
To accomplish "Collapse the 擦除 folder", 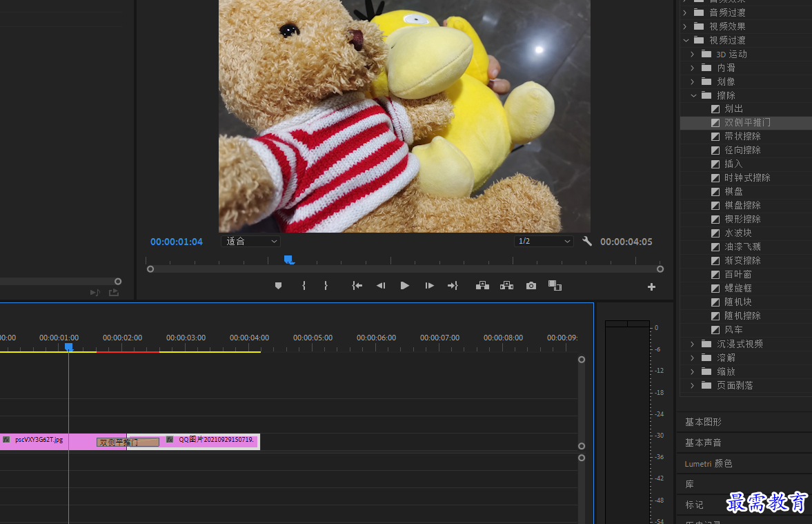I will (693, 95).
